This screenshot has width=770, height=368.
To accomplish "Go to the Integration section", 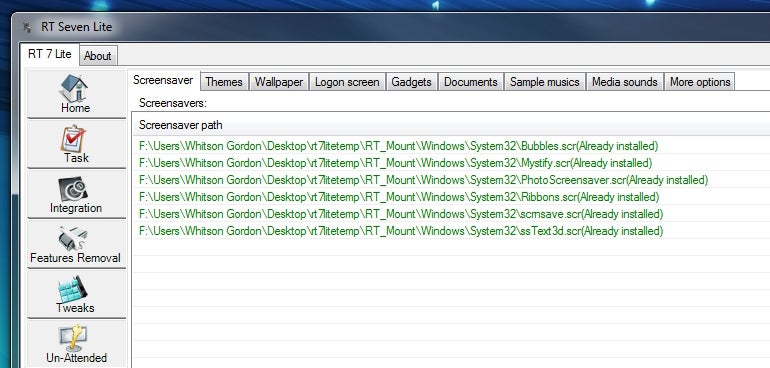I will [76, 195].
